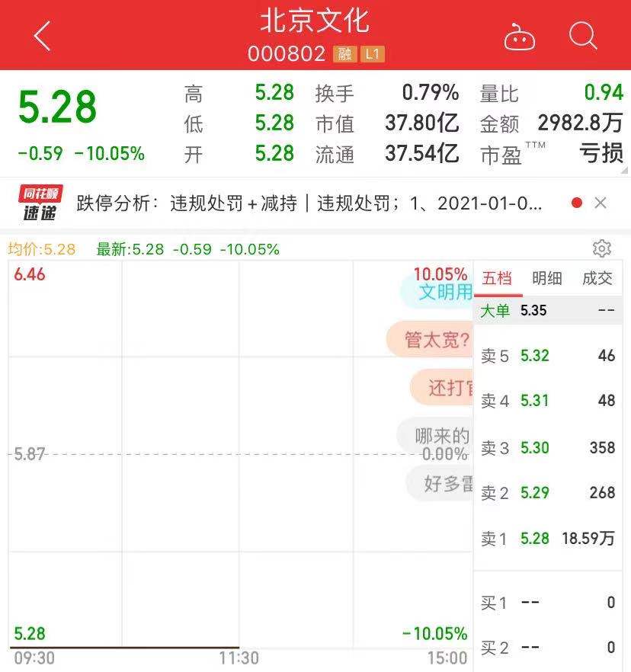Tap the red dot on the analysis banner
This screenshot has width=631, height=672.
pyautogui.click(x=577, y=203)
